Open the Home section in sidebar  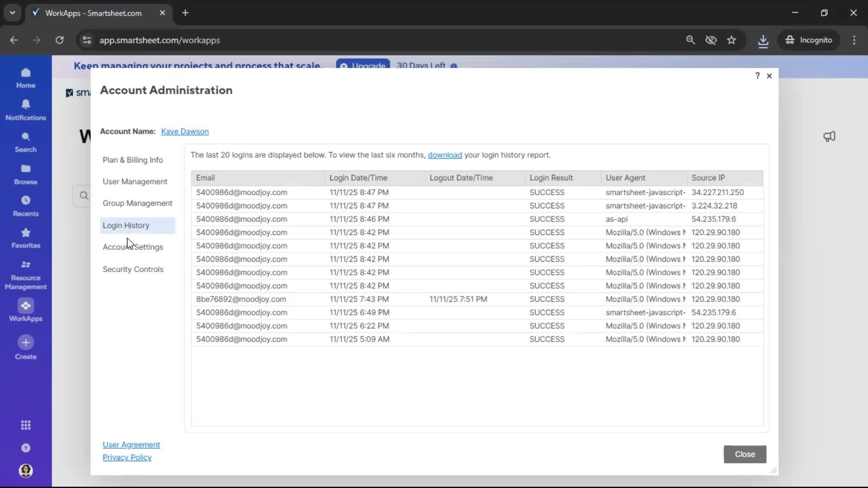point(26,78)
